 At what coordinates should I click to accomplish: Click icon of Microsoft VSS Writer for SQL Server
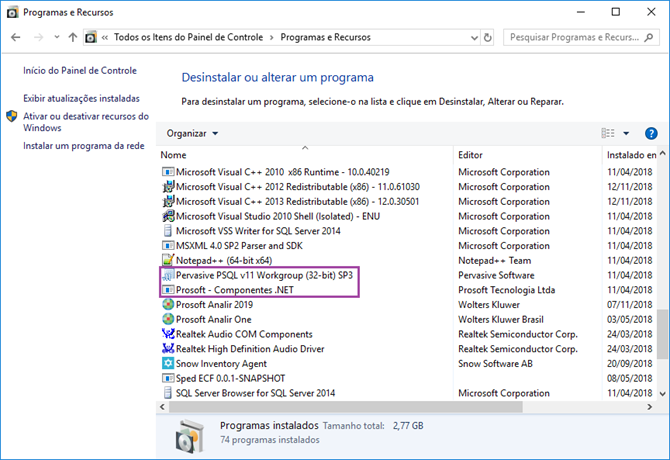tap(168, 231)
